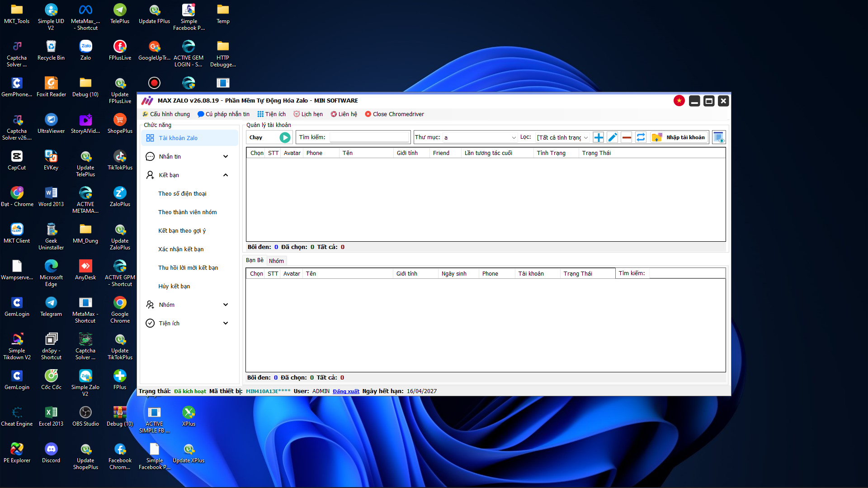868x488 pixels.
Task: Reload accounts with the refresh arrows icon
Action: pos(641,137)
